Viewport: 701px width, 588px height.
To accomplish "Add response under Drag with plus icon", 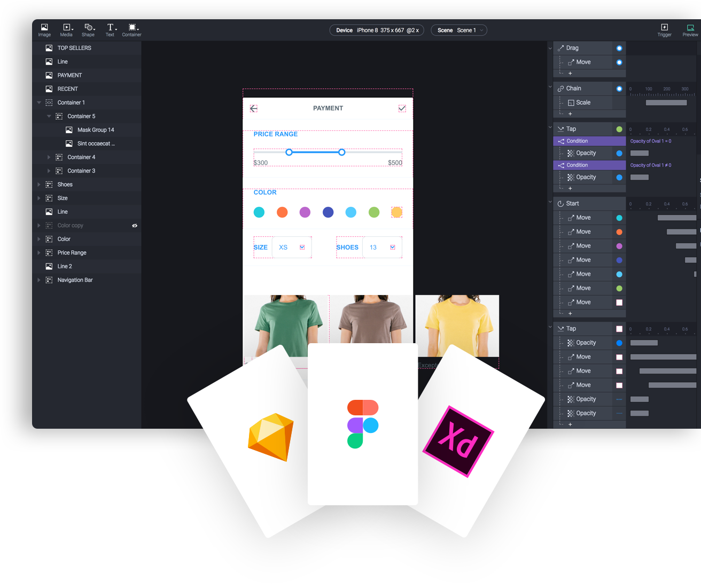I will (570, 73).
